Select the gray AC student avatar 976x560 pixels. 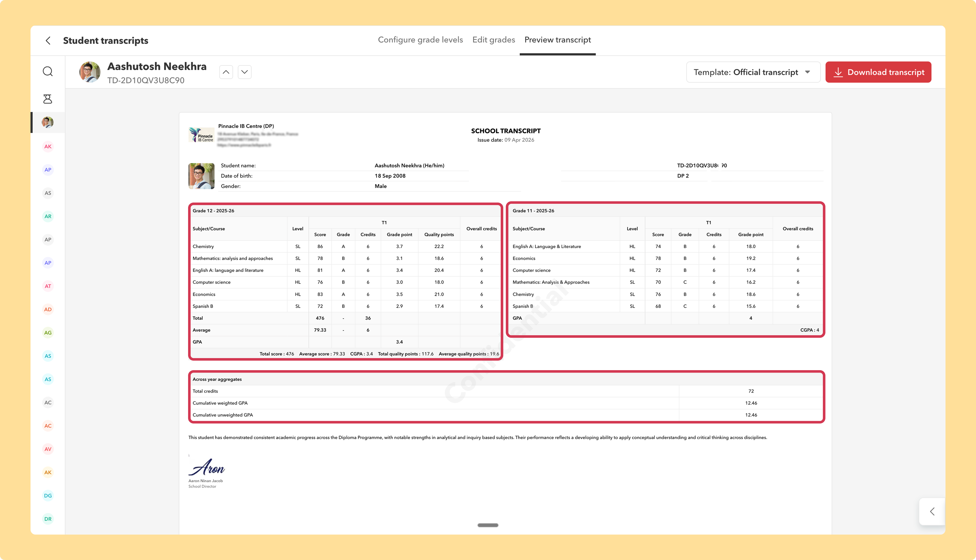click(48, 403)
